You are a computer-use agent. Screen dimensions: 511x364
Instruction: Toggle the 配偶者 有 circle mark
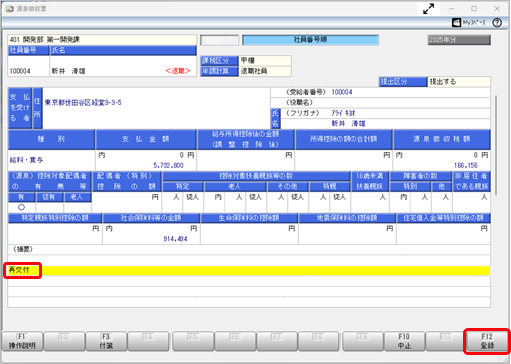pos(22,207)
